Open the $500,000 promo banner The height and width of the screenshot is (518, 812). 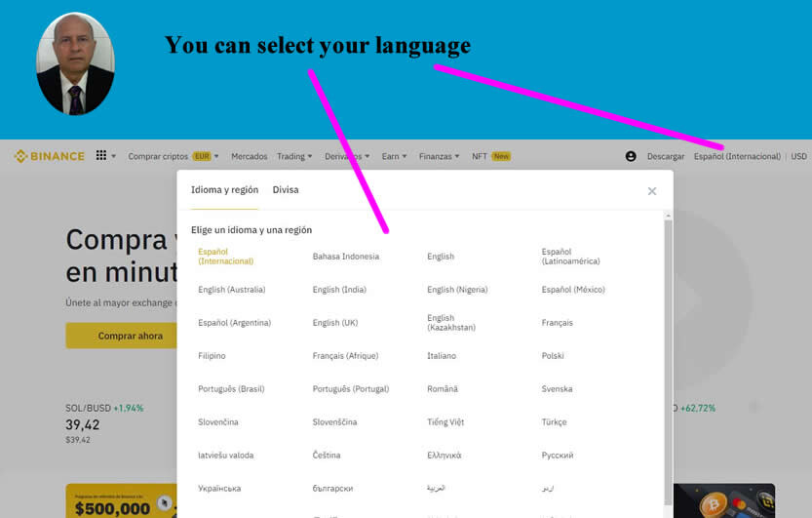[x=121, y=500]
